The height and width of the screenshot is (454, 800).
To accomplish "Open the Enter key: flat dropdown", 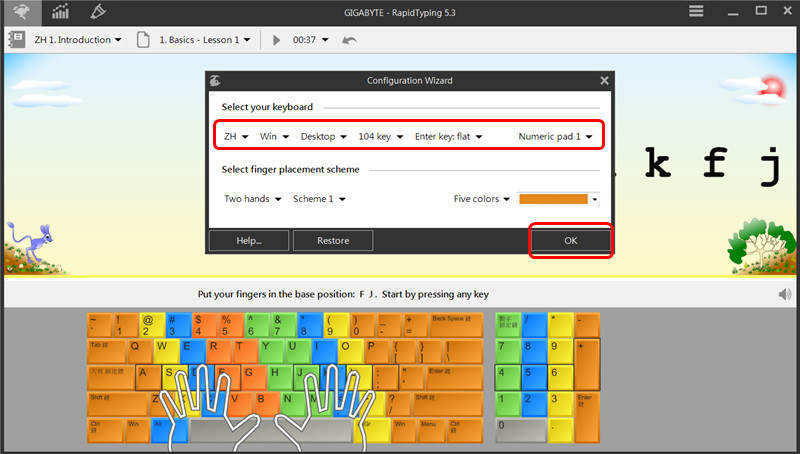I will coord(448,137).
